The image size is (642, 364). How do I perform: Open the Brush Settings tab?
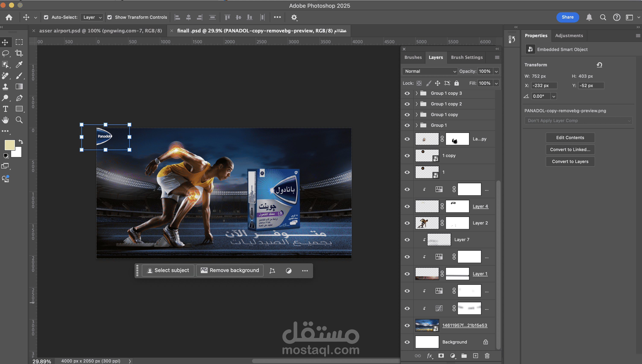[467, 57]
